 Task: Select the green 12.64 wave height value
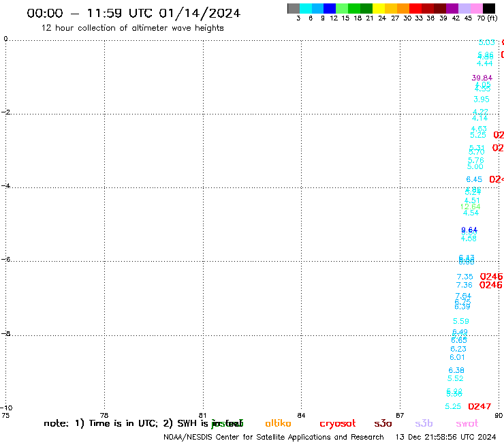(x=470, y=207)
